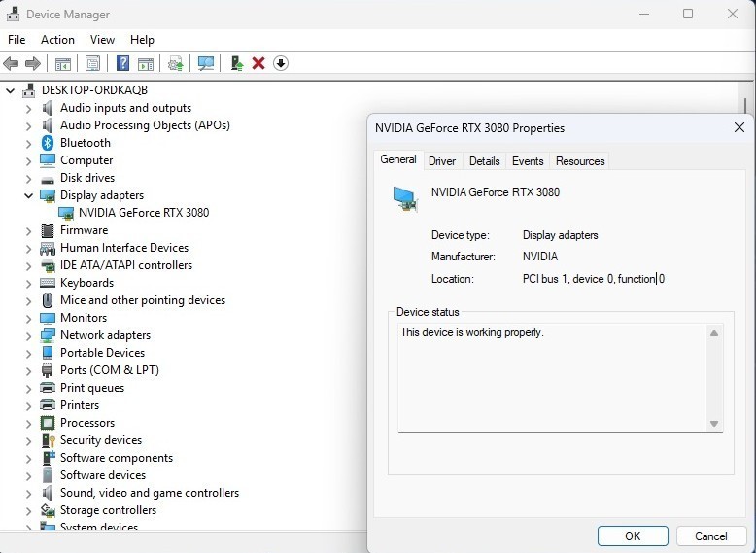The image size is (756, 553).
Task: Close the NVIDIA Properties dialog
Action: (739, 127)
